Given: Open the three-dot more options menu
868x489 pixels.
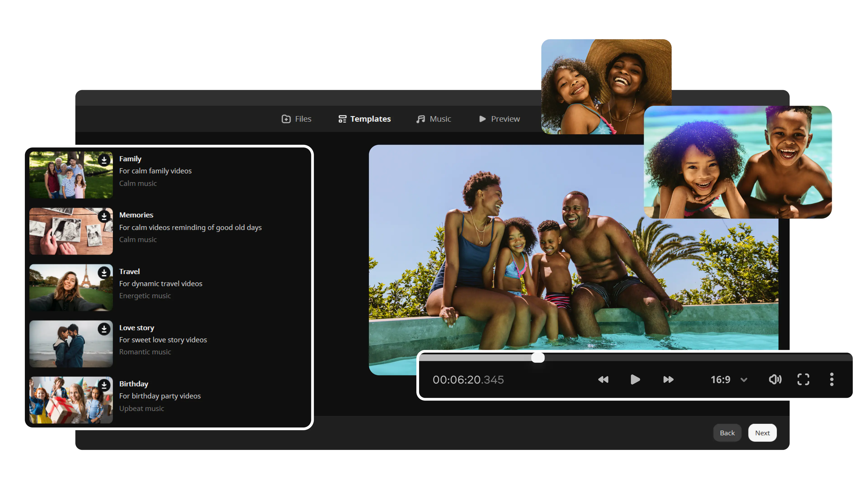Looking at the screenshot, I should (x=832, y=379).
